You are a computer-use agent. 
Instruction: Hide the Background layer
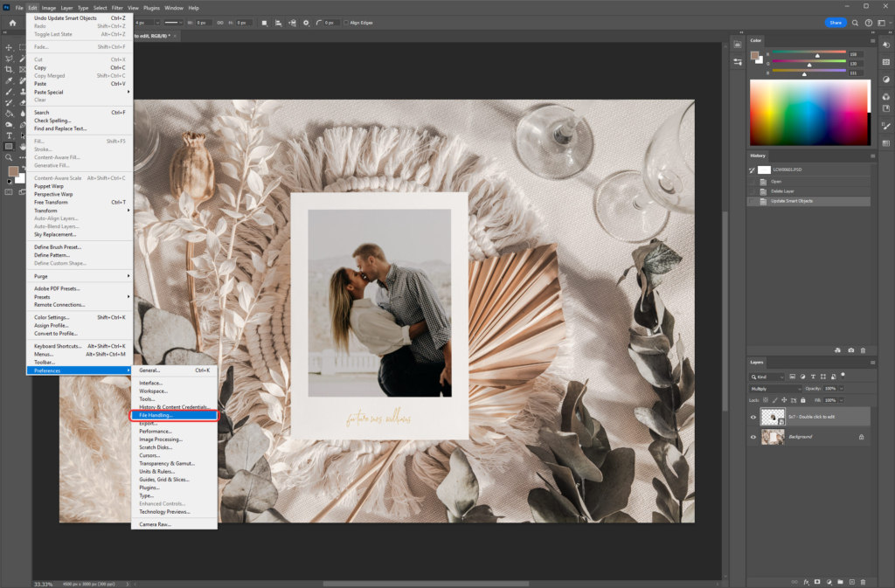pos(753,437)
